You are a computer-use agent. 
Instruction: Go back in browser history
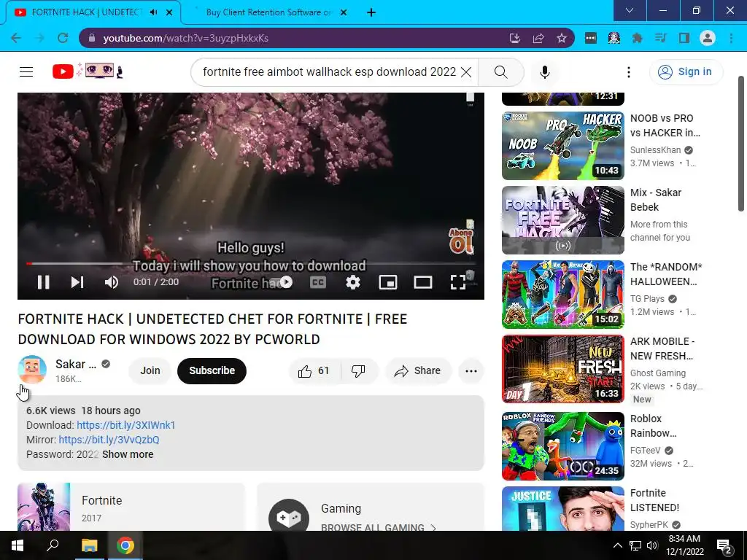pyautogui.click(x=16, y=38)
